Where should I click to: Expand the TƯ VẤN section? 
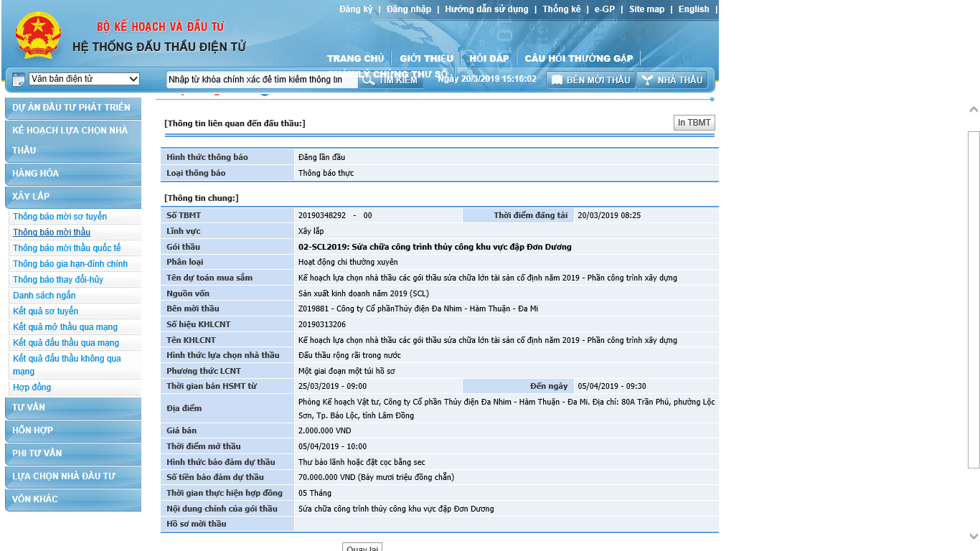(x=73, y=408)
